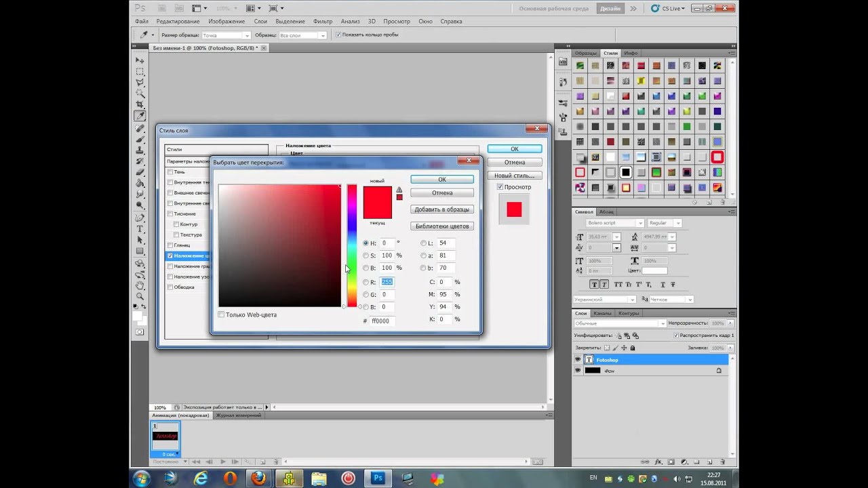
Task: Check the Только Web-цвета checkbox
Action: (221, 314)
